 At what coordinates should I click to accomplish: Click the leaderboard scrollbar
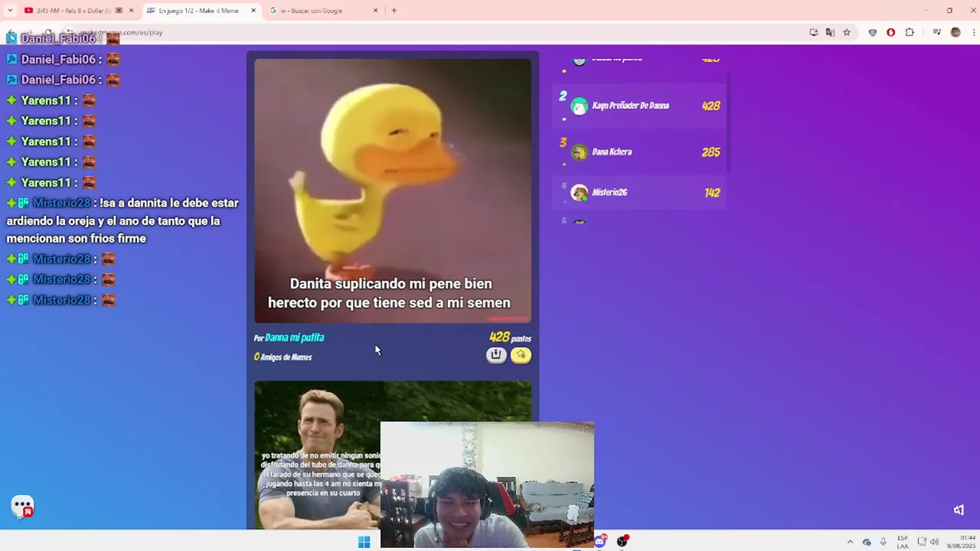point(728,122)
